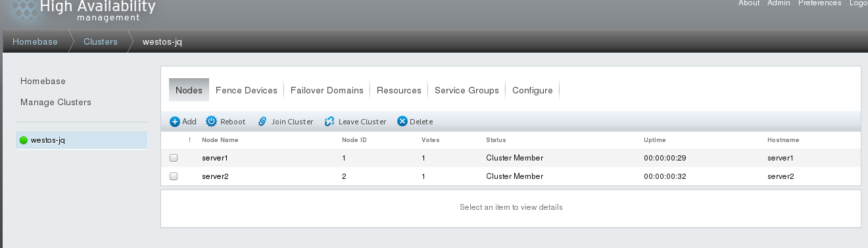868x248 pixels.
Task: Click the Add node plus icon
Action: tap(174, 122)
